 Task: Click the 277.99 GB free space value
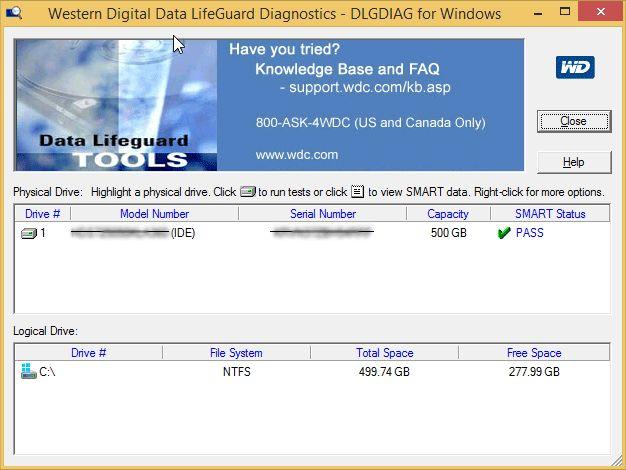tap(534, 372)
